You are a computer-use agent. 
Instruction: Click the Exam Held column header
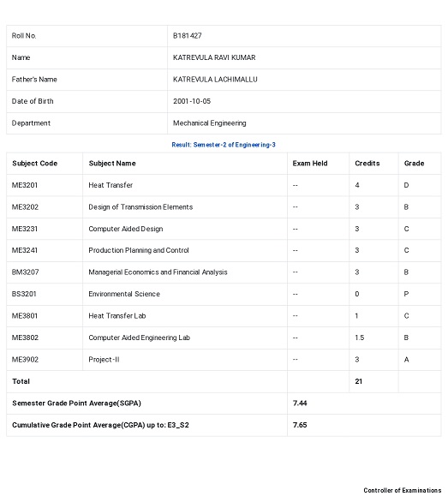tap(310, 164)
